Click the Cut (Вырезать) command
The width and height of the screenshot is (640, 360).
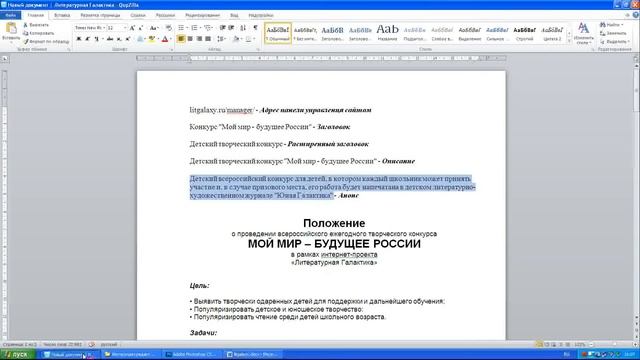coord(36,25)
